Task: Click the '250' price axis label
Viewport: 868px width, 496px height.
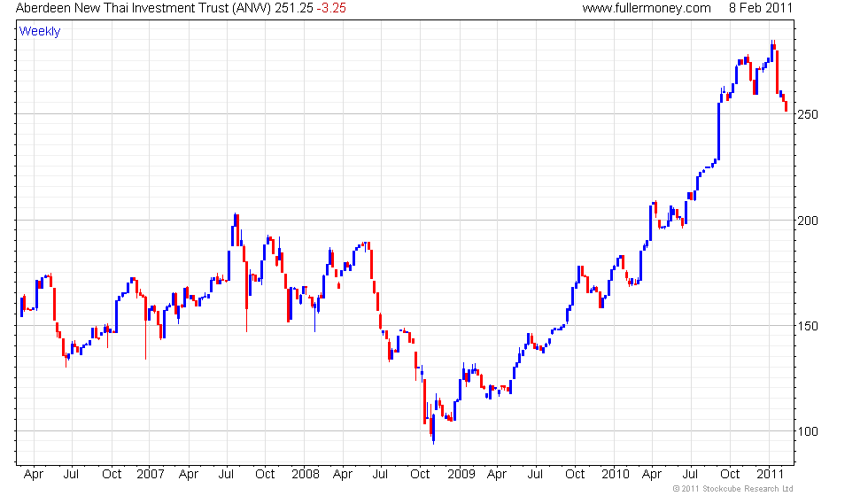Action: (x=807, y=114)
